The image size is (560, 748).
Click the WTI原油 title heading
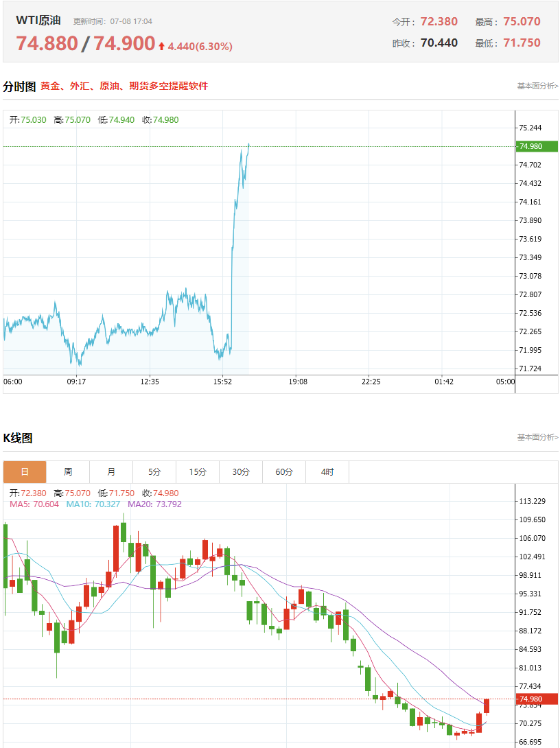[x=38, y=20]
